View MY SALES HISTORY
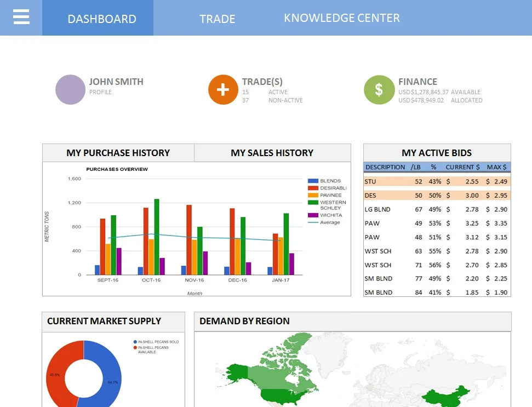Viewport: 532px width, 407px height. pos(272,152)
